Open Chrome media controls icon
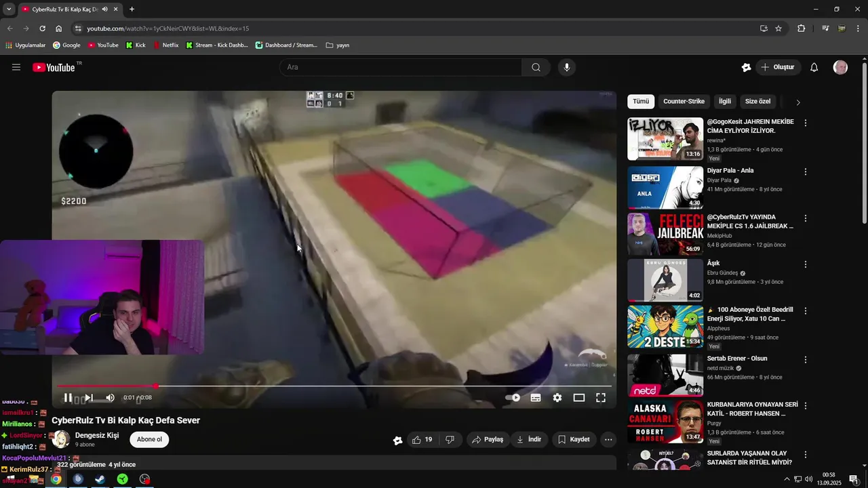 (825, 28)
